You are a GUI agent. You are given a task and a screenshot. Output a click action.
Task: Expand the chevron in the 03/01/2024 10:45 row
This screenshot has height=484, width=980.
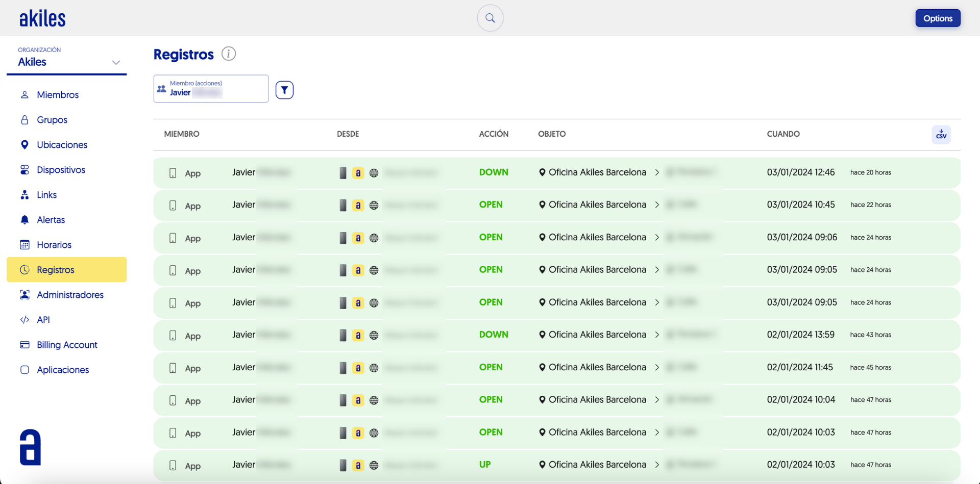[x=657, y=205]
